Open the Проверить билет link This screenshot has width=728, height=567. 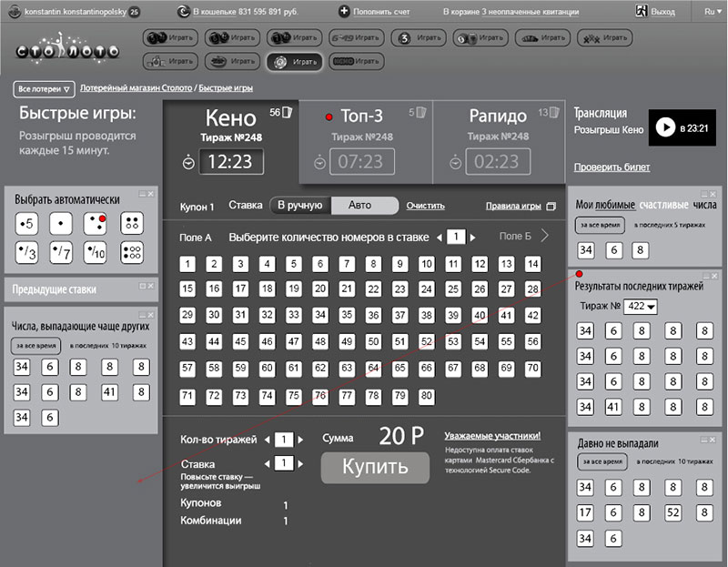(x=611, y=167)
